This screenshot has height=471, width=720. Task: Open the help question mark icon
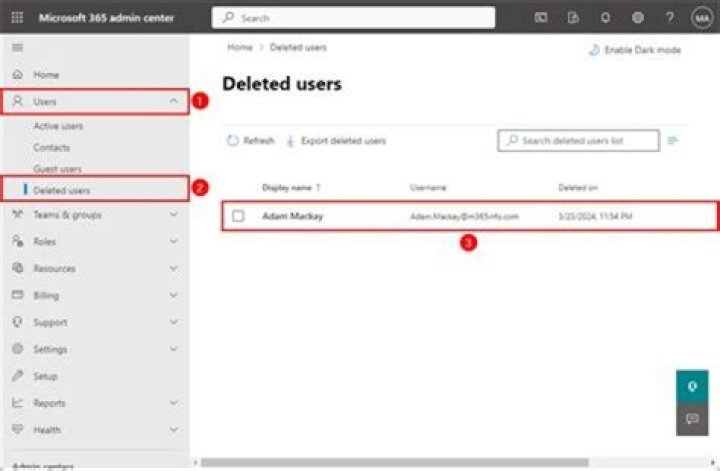[x=670, y=17]
